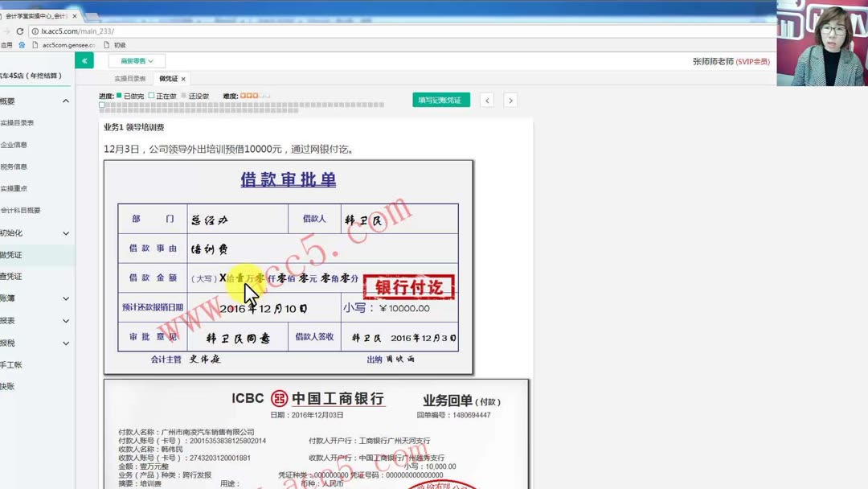
Task: Close the 做凭证 tab
Action: [182, 79]
